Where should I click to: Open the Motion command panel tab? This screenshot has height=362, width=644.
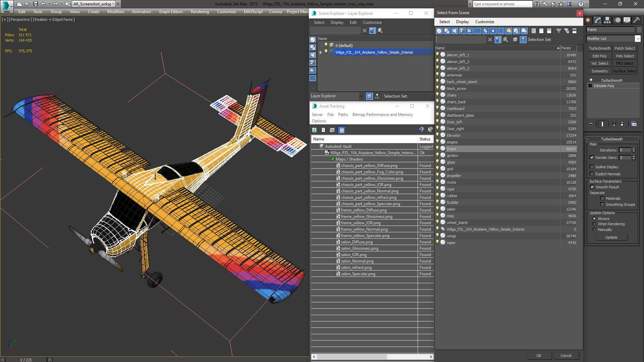617,20
